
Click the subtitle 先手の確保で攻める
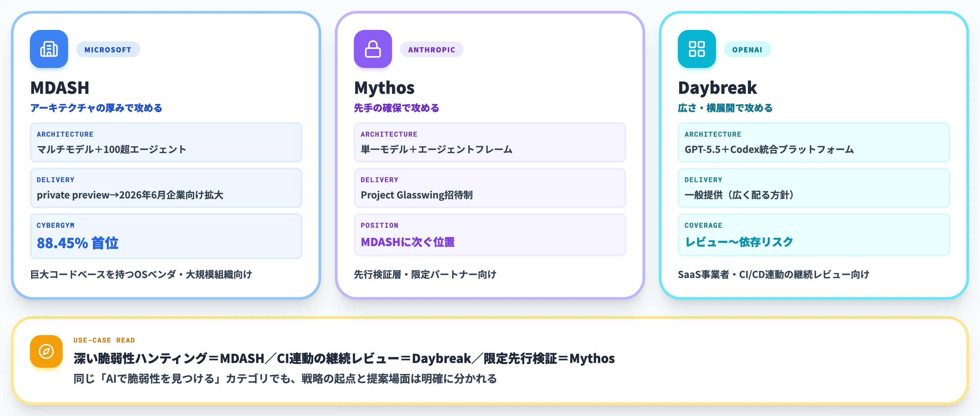396,108
